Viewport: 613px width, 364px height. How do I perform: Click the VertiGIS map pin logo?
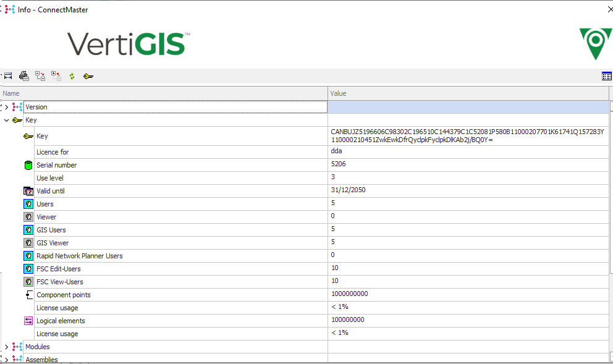[596, 44]
